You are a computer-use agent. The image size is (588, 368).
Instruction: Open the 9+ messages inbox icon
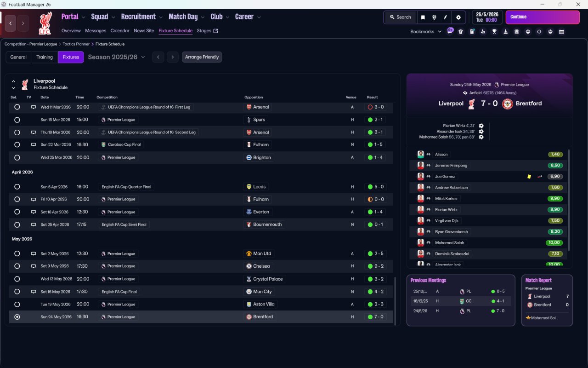[x=450, y=31]
